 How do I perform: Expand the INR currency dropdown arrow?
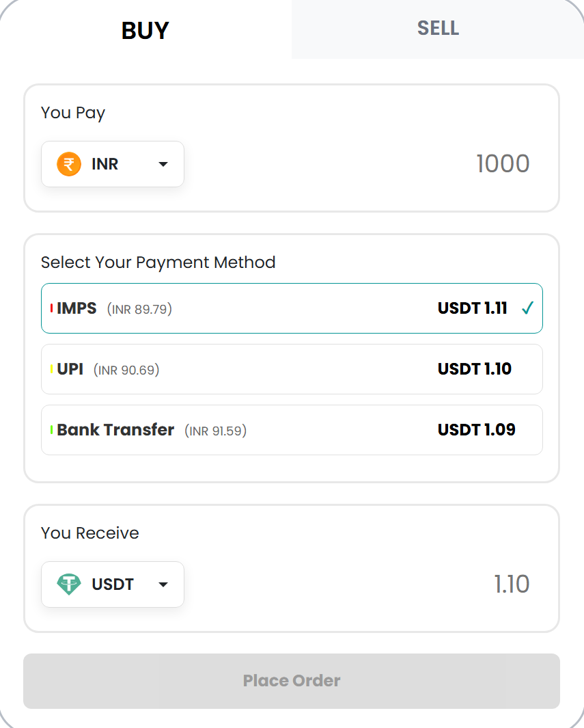163,164
